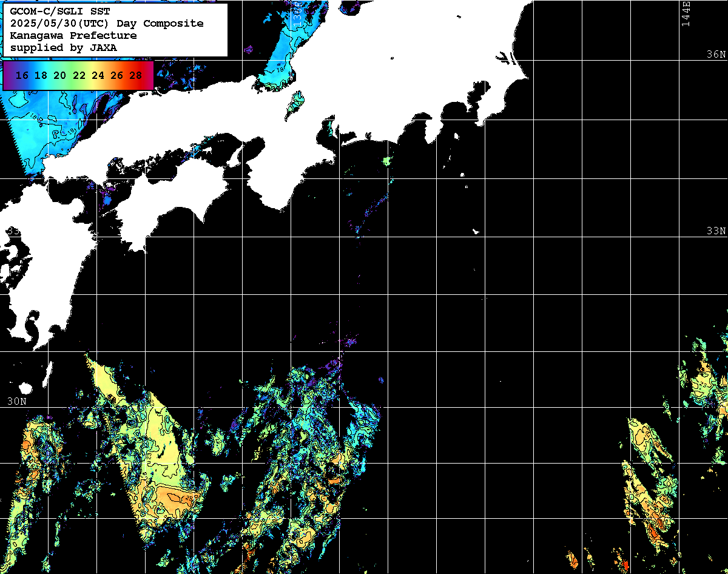This screenshot has height=574, width=728.
Task: Click the '144E' longitude label
Action: click(686, 13)
